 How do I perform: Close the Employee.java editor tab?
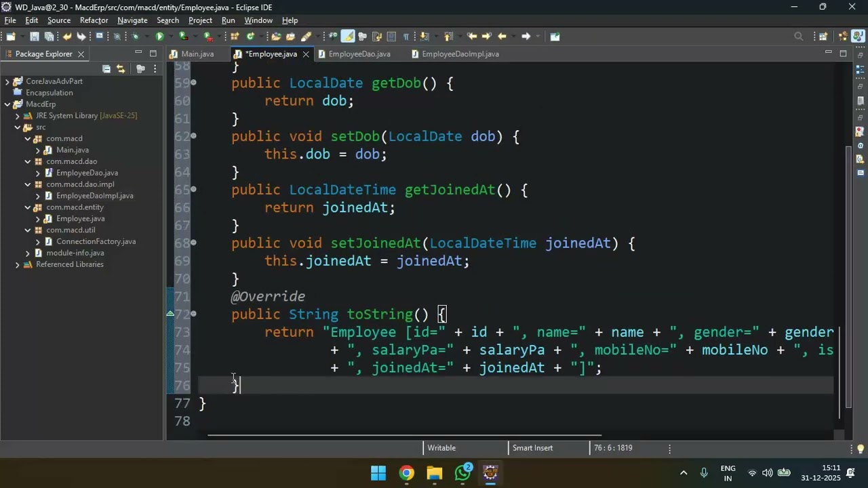point(306,54)
